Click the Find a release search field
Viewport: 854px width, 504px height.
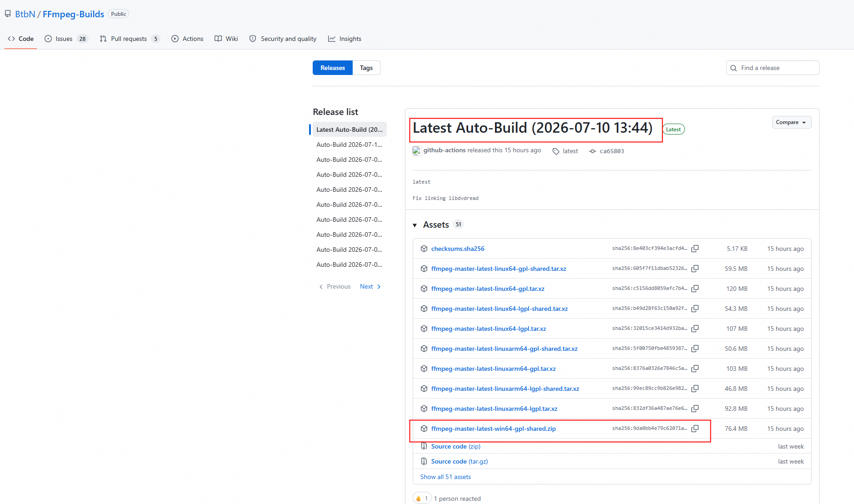pos(773,68)
